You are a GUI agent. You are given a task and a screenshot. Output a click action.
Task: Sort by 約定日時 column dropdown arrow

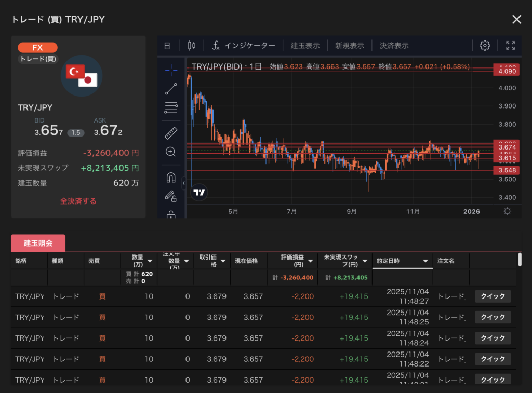[x=425, y=261]
